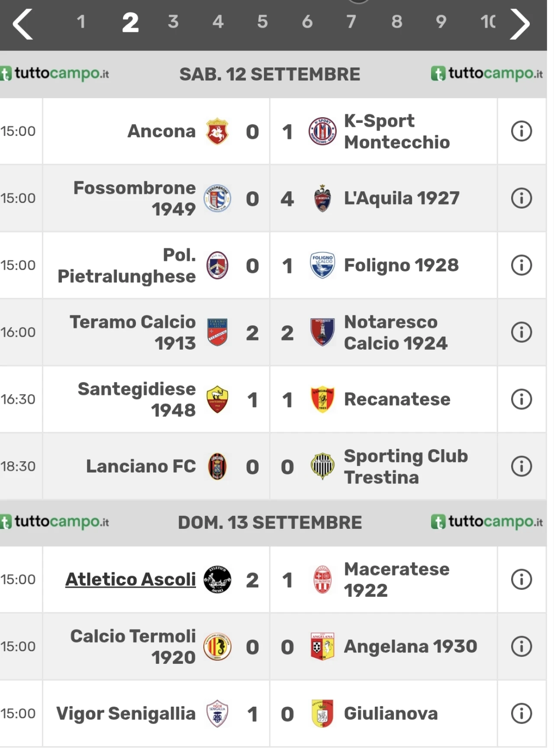Switch to matchday 3 tab
The height and width of the screenshot is (756, 554).
coord(173,22)
